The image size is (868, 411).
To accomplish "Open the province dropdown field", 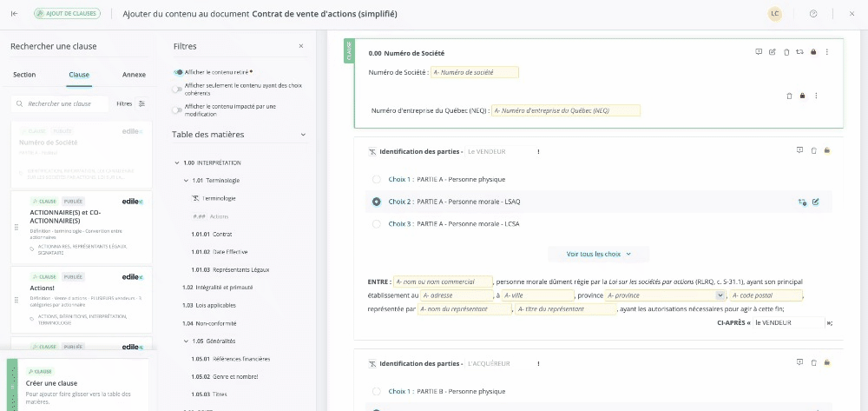I will click(720, 295).
